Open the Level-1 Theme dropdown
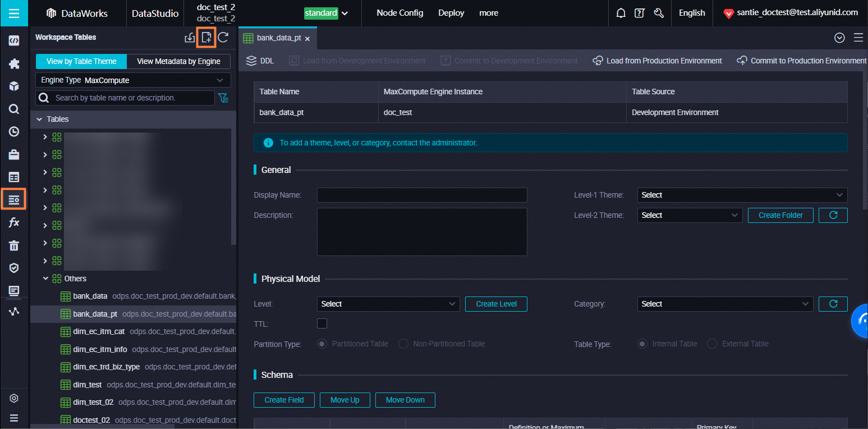 (742, 195)
